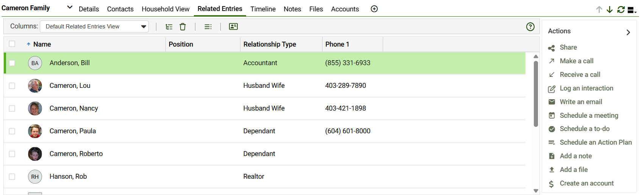Click the RH avatar for Rob Hanson
Screen dimensions: 644x195
click(35, 176)
